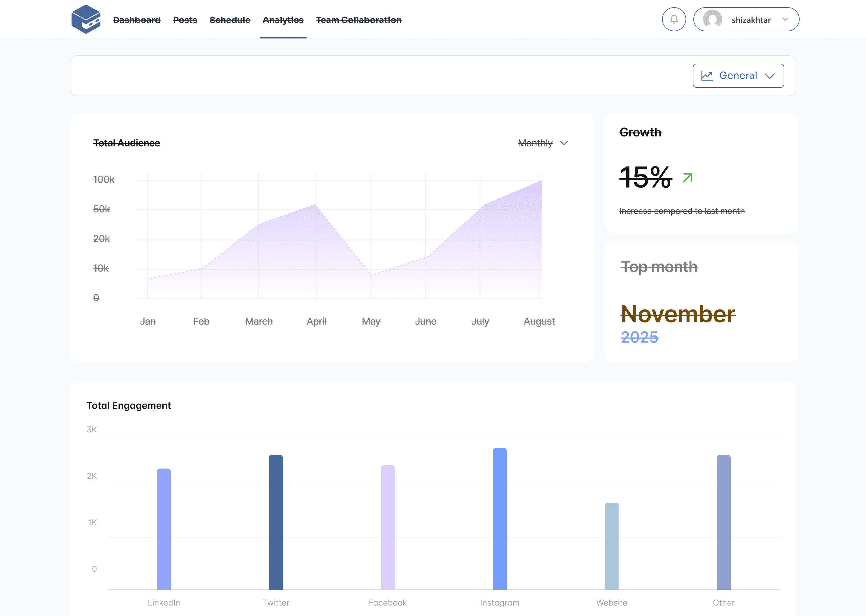Click the LinkedIn engagement bar
This screenshot has width=866, height=616.
[x=164, y=529]
